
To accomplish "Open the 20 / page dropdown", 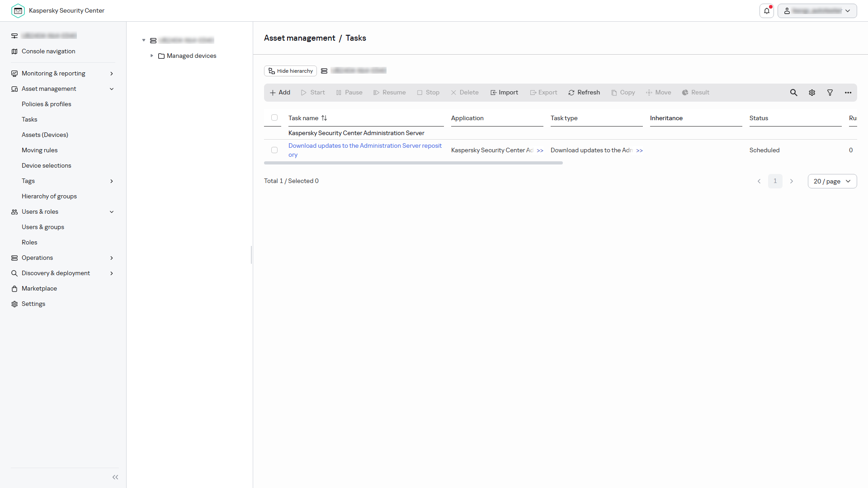I will pos(832,181).
